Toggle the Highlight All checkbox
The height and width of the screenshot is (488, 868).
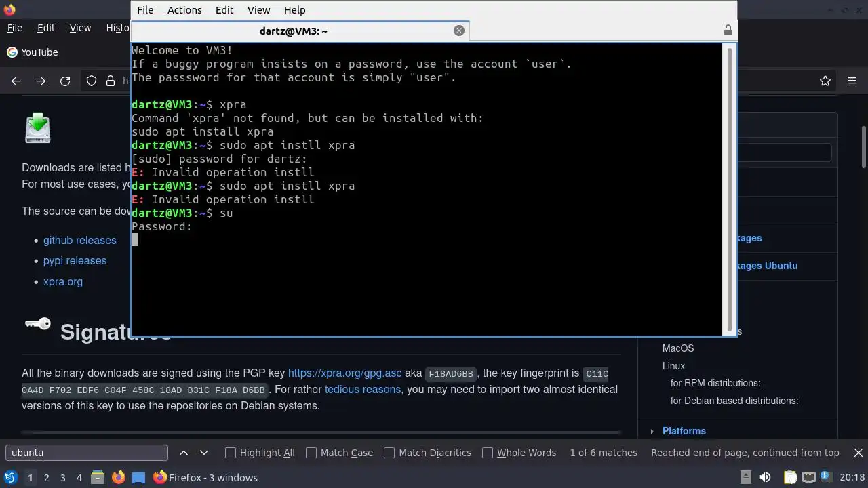pyautogui.click(x=231, y=453)
